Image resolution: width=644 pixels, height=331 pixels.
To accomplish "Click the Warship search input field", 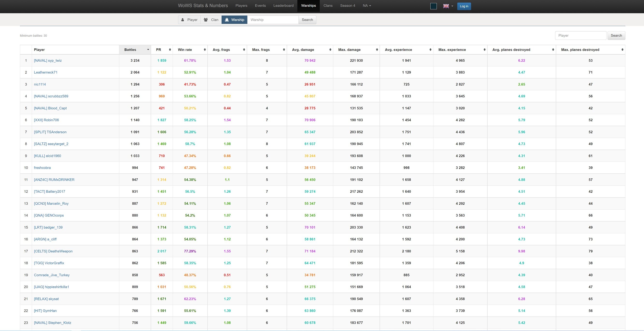I will (x=273, y=20).
